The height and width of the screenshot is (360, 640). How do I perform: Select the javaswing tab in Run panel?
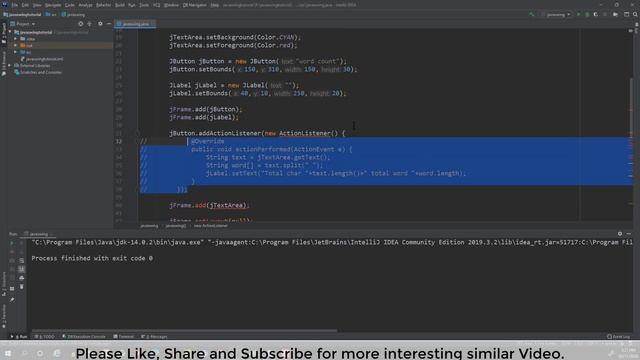pos(39,234)
